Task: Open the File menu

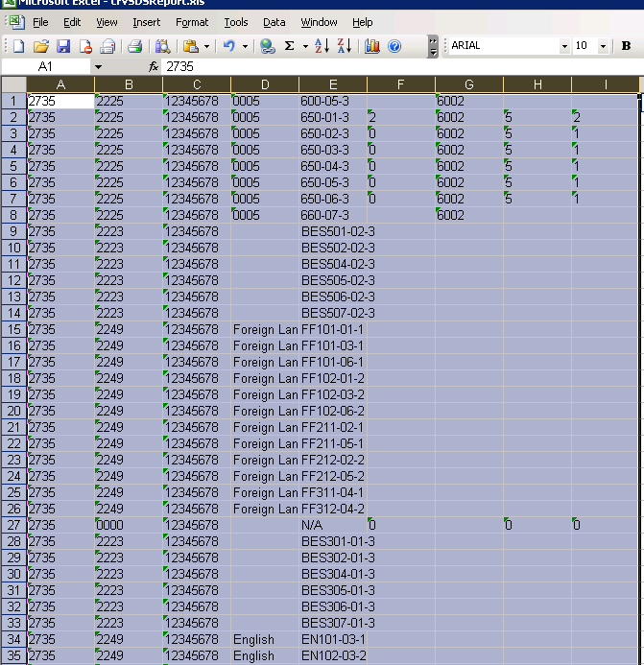Action: tap(40, 22)
